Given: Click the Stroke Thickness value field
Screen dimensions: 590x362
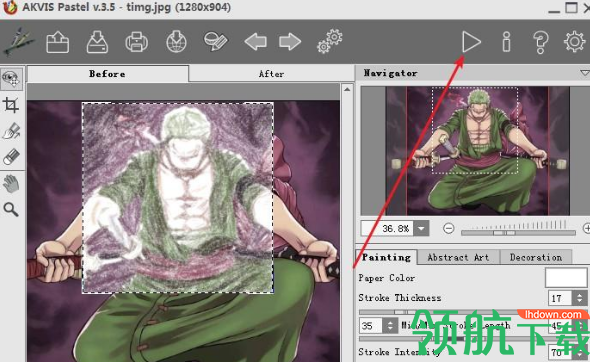Looking at the screenshot, I should (560, 298).
